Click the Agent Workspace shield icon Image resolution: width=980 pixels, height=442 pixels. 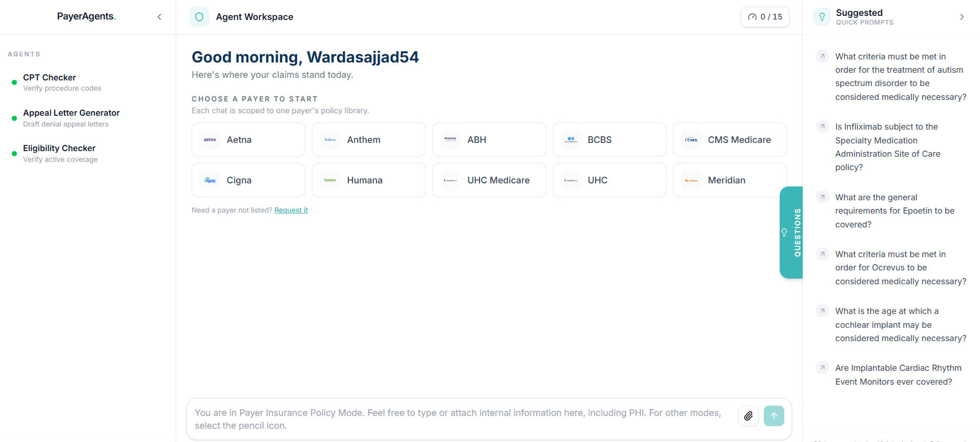(199, 17)
